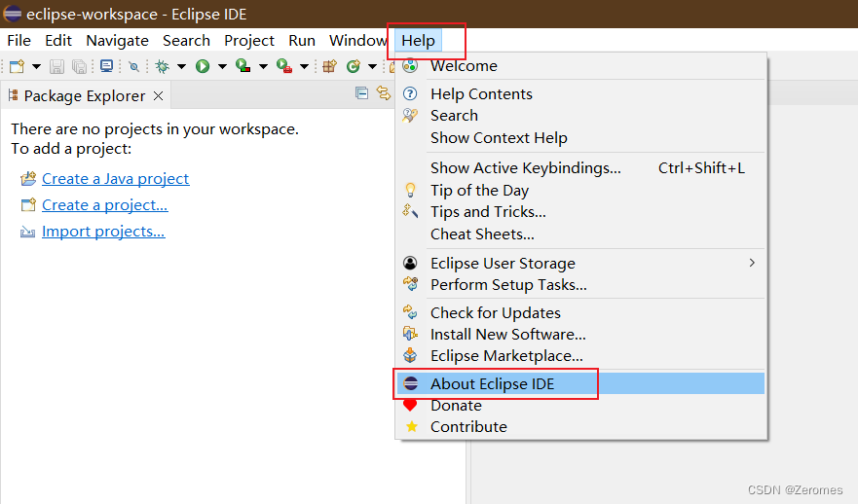Viewport: 858px width, 504px height.
Task: Choose Search in the Help menu
Action: point(580,116)
